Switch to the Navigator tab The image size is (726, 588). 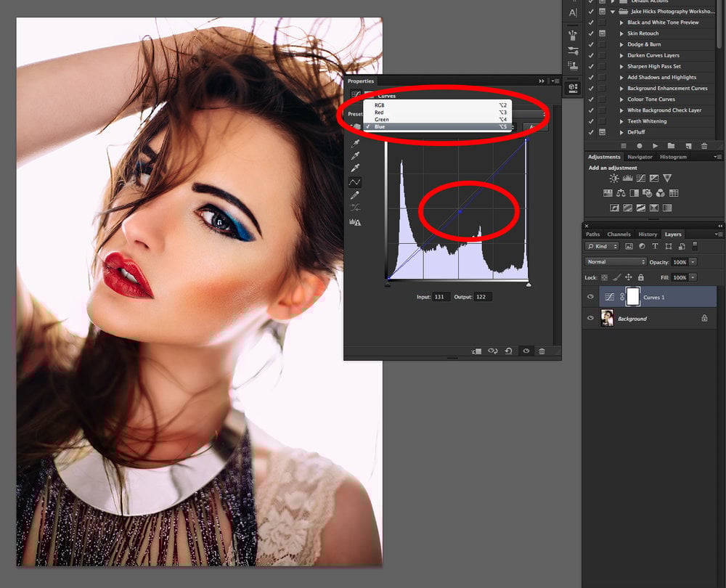tap(640, 157)
